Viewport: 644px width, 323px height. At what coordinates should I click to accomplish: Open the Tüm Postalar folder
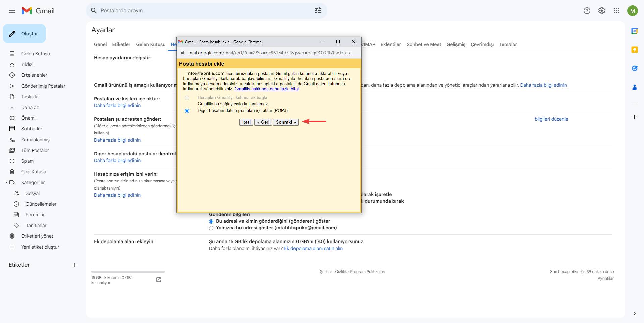tap(35, 150)
